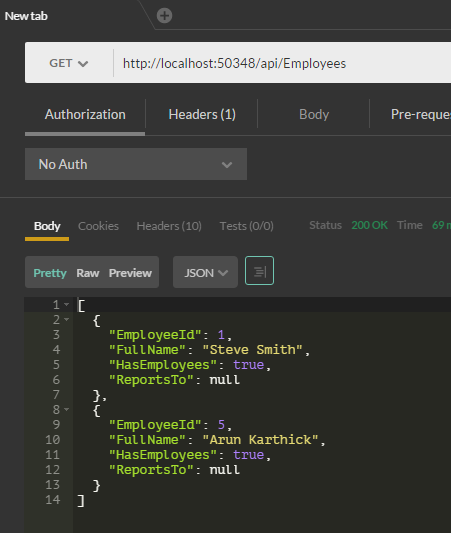Click the request URL input field
This screenshot has height=533, width=451.
coord(282,63)
